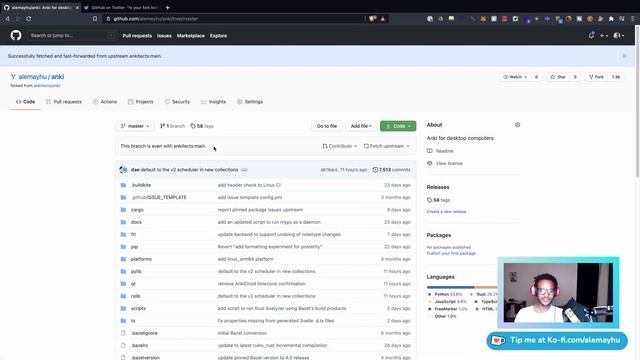This screenshot has width=640, height=360.
Task: Open the scripts folder
Action: (138, 309)
